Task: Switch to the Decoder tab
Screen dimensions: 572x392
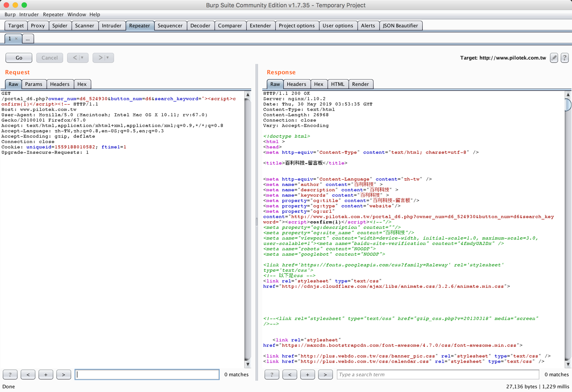Action: [200, 25]
